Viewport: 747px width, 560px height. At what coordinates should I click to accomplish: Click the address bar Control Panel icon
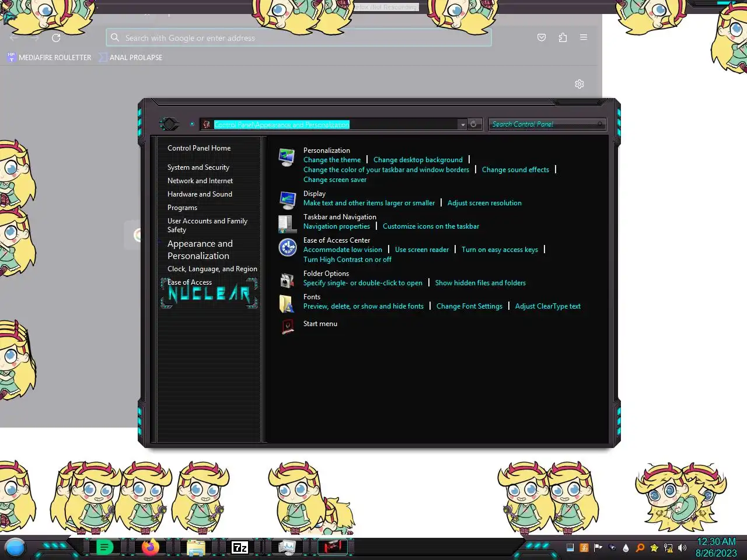click(x=206, y=124)
